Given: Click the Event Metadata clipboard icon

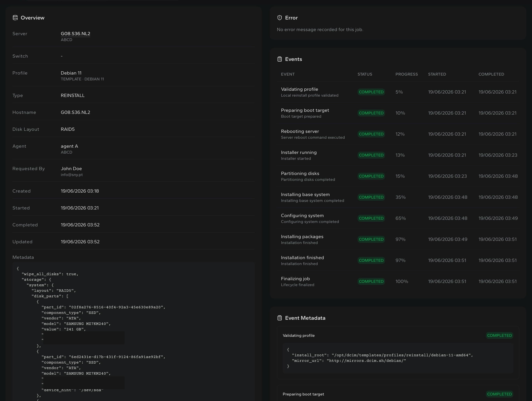Looking at the screenshot, I should (279, 318).
